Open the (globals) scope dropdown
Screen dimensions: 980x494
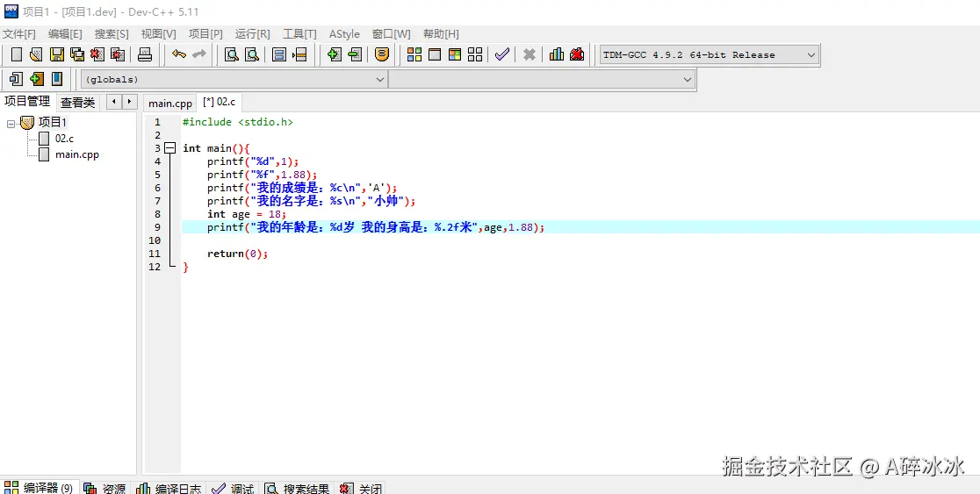click(x=234, y=79)
